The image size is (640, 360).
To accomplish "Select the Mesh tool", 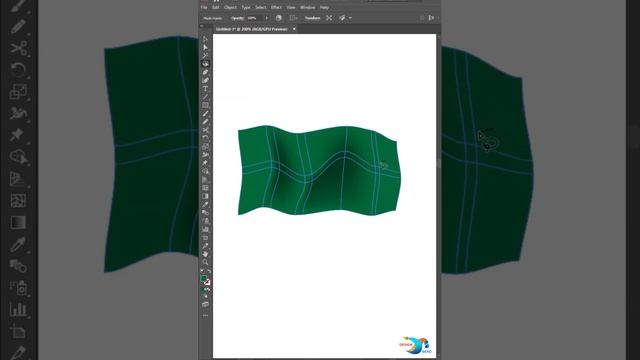I will 205,188.
